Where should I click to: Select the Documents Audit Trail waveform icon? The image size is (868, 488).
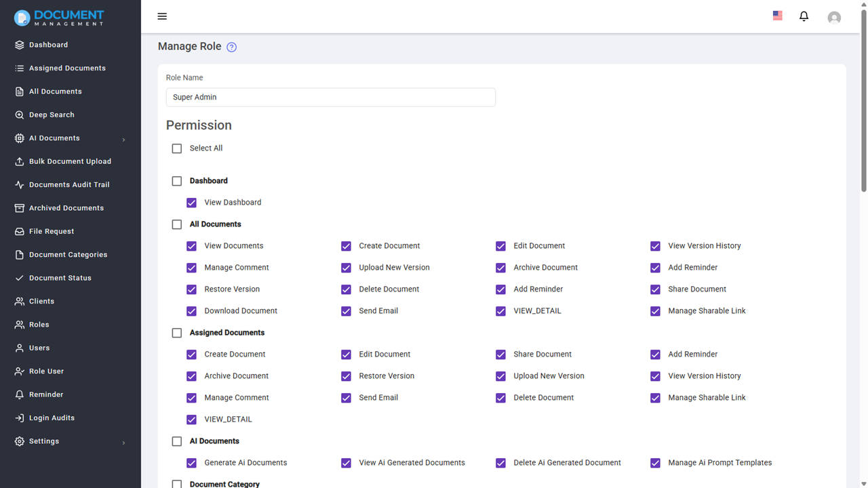(18, 184)
